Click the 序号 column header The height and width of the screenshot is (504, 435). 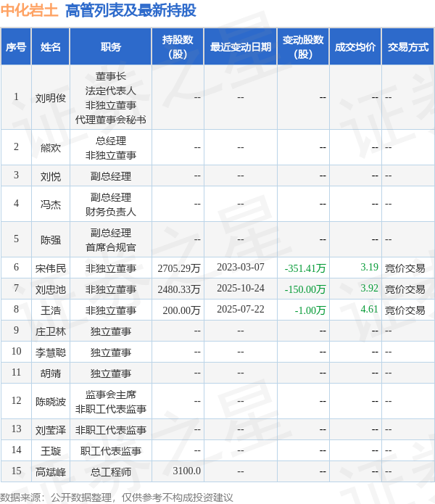click(16, 47)
